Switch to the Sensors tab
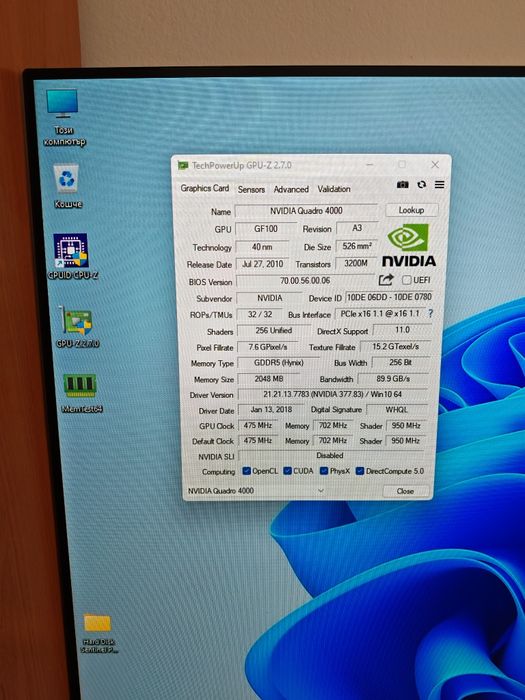 251,189
